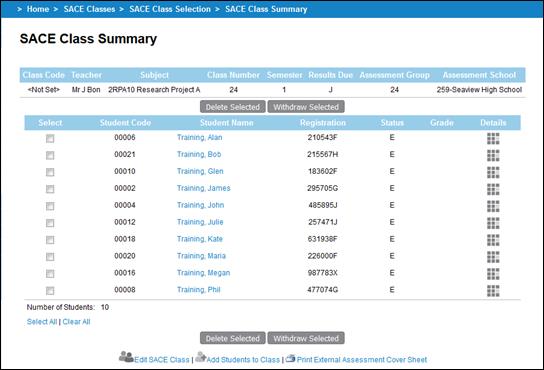The height and width of the screenshot is (370, 544).
Task: Click subject 2RPA10 Research Project A
Action: [154, 90]
